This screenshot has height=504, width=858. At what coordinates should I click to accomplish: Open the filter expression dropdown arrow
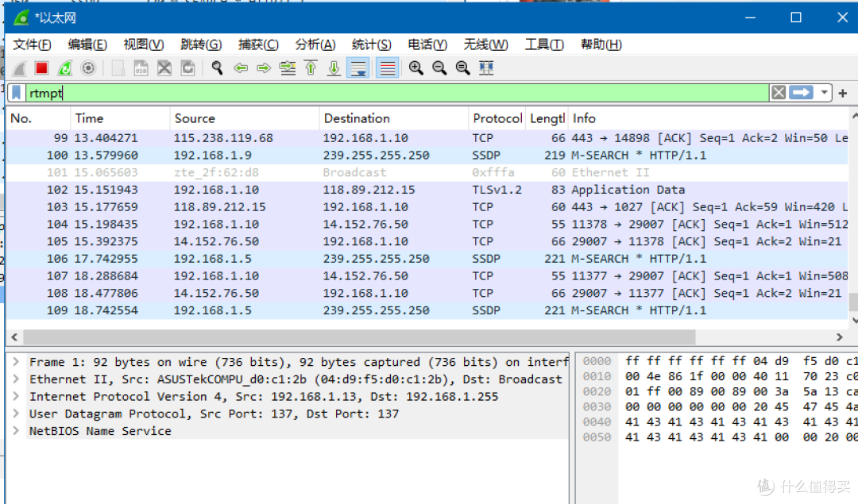[824, 93]
